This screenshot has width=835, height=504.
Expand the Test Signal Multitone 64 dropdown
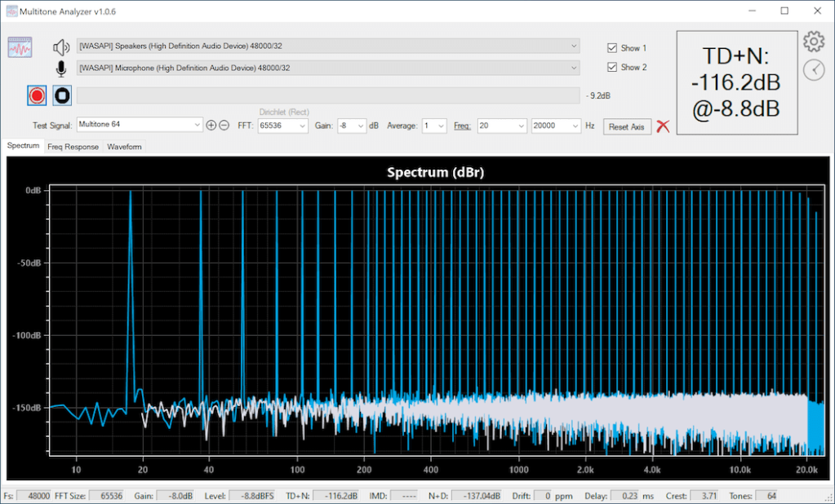pyautogui.click(x=140, y=126)
